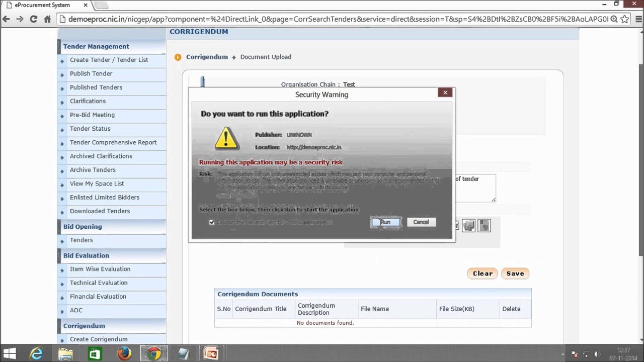Open Downloaded Tenders link
Viewport: 644px width, 362px height.
pyautogui.click(x=100, y=211)
